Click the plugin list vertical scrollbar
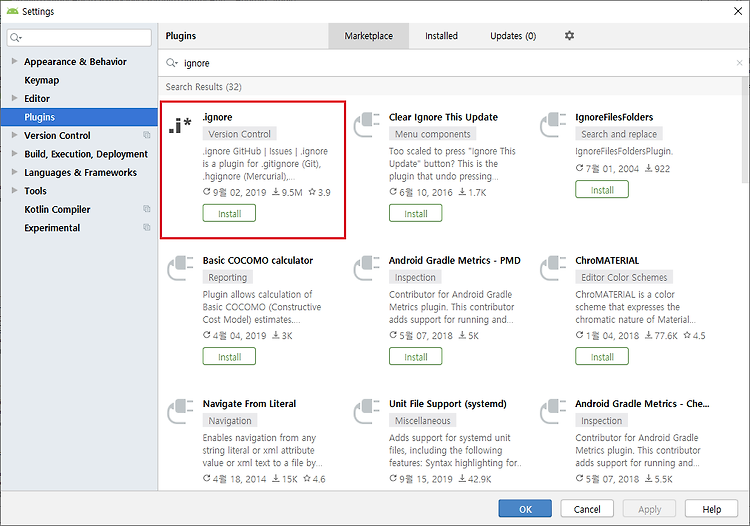This screenshot has width=750, height=526. [745, 130]
